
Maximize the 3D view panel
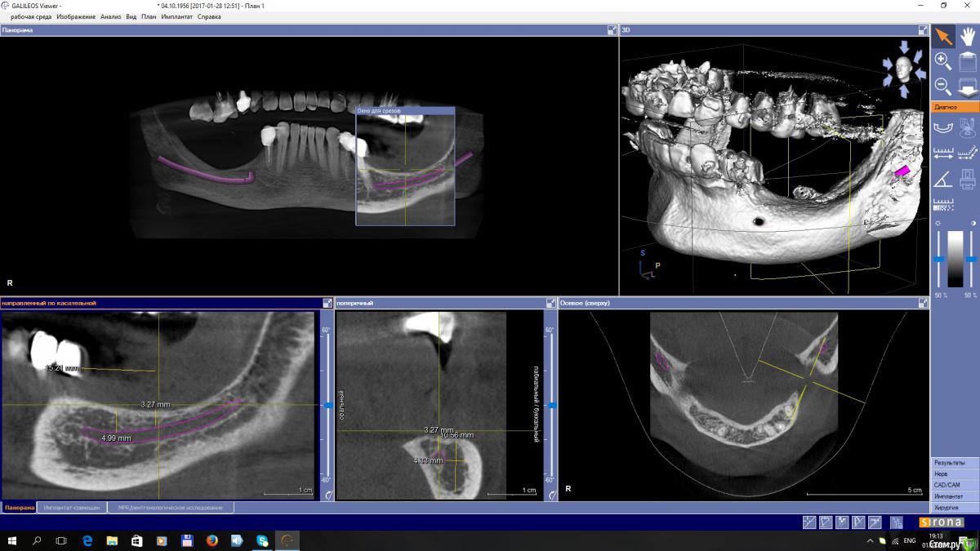click(x=923, y=30)
